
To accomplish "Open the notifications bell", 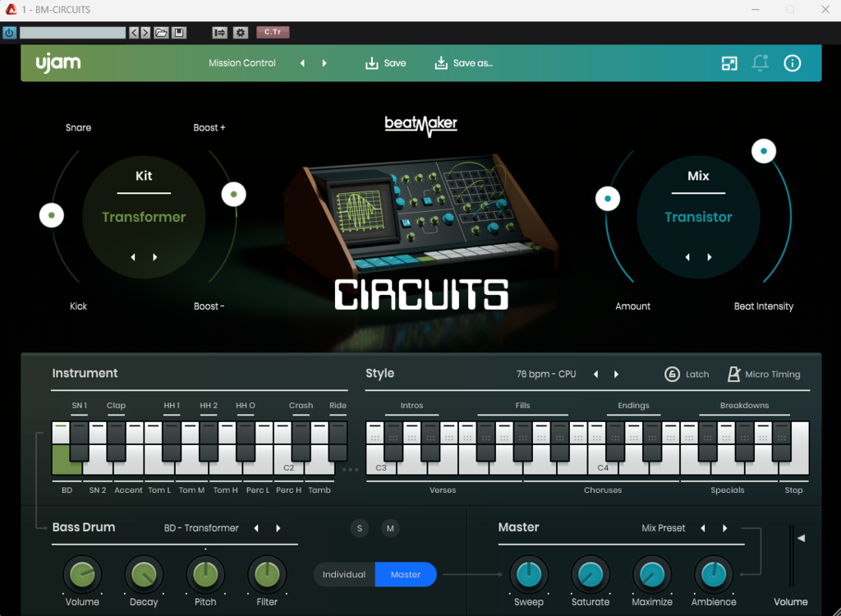I will (x=760, y=62).
